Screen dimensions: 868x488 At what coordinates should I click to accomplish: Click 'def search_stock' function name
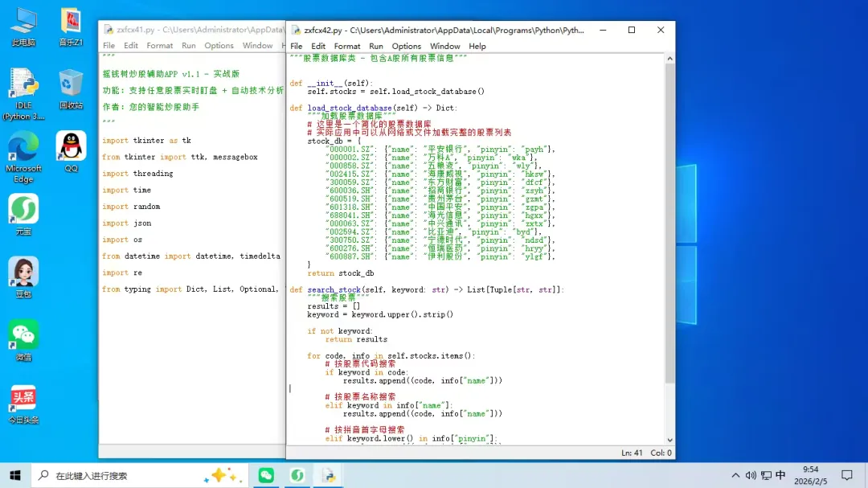tap(334, 289)
